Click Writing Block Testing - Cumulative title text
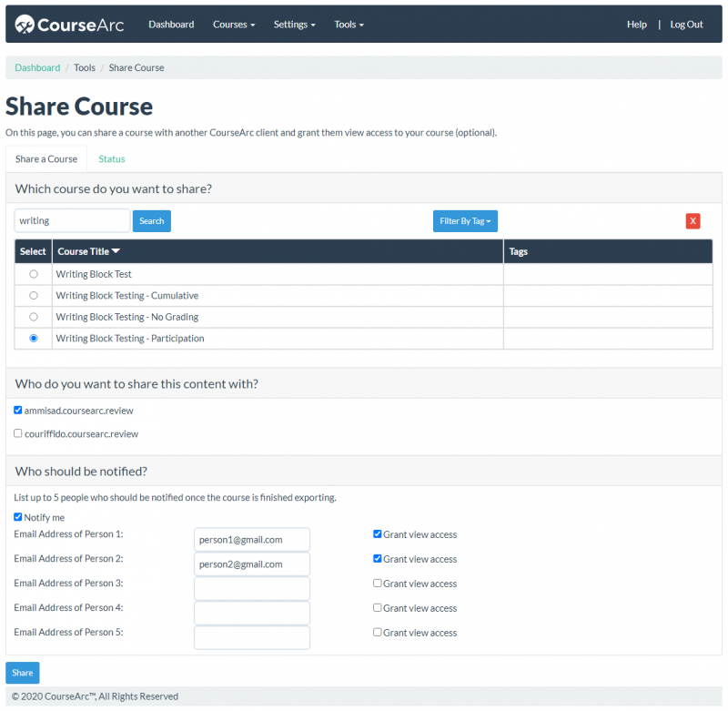This screenshot has width=728, height=711. click(127, 295)
